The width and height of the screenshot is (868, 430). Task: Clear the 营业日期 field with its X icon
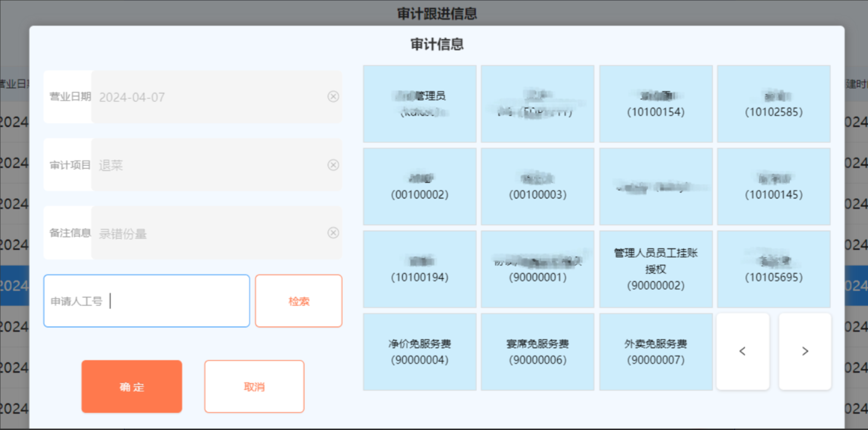pos(333,97)
